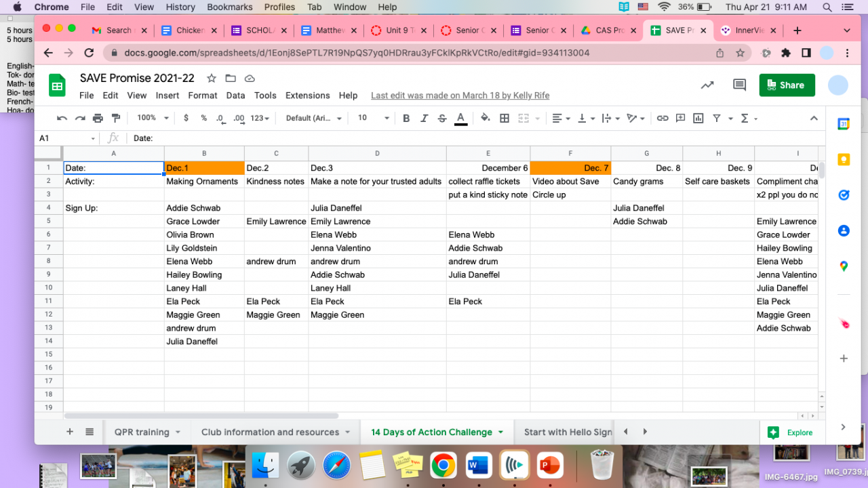
Task: Select the paint format tool
Action: [115, 118]
